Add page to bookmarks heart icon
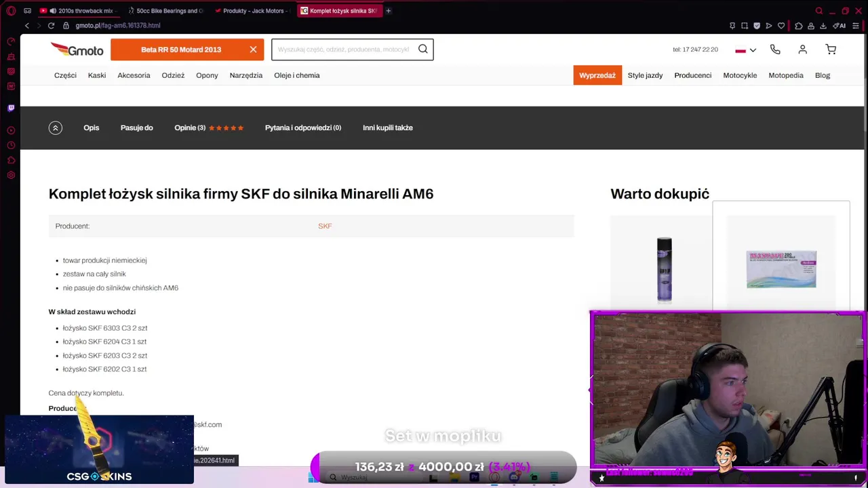Image resolution: width=868 pixels, height=488 pixels. point(781,26)
